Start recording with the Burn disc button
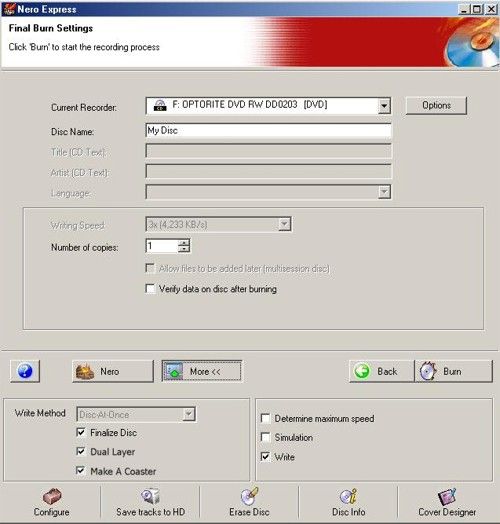 [453, 371]
